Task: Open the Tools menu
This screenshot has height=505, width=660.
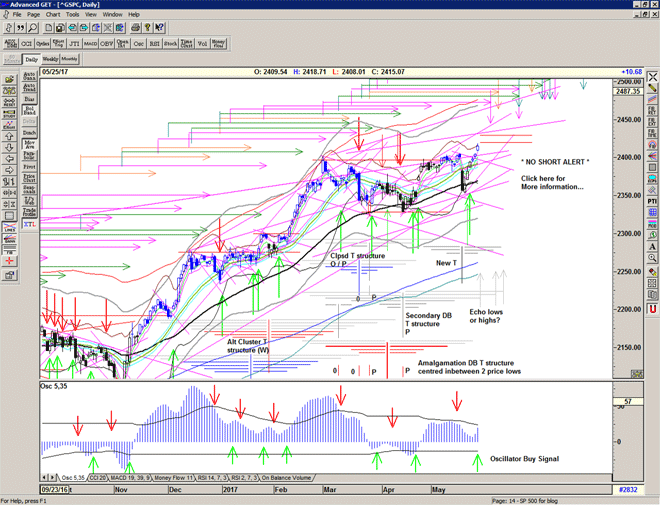Action: pos(73,15)
